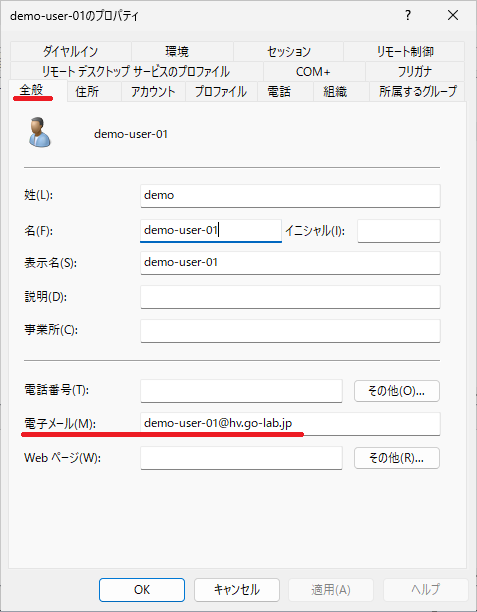
Task: Click the 電子メール address field
Action: click(290, 424)
